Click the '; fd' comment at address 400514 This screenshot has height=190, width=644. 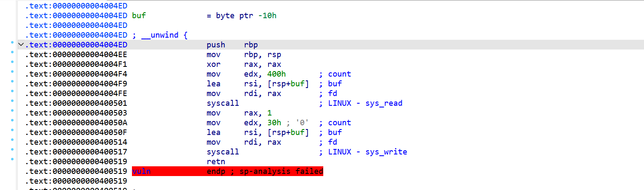point(328,142)
